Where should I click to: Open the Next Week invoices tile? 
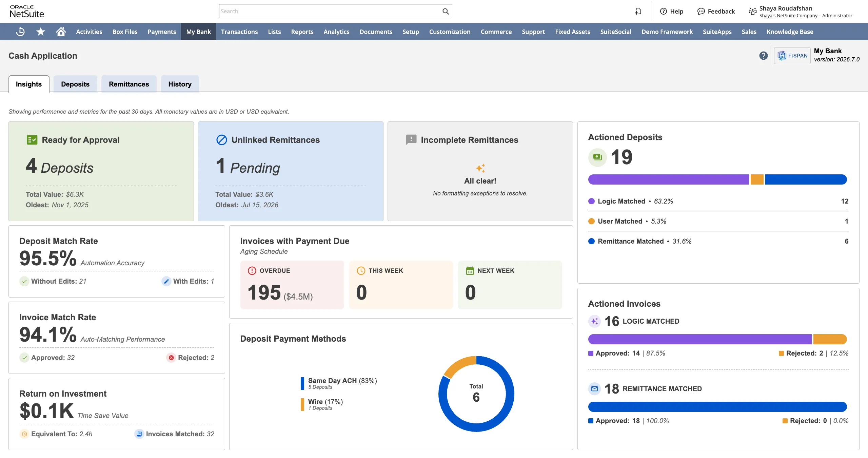point(510,285)
